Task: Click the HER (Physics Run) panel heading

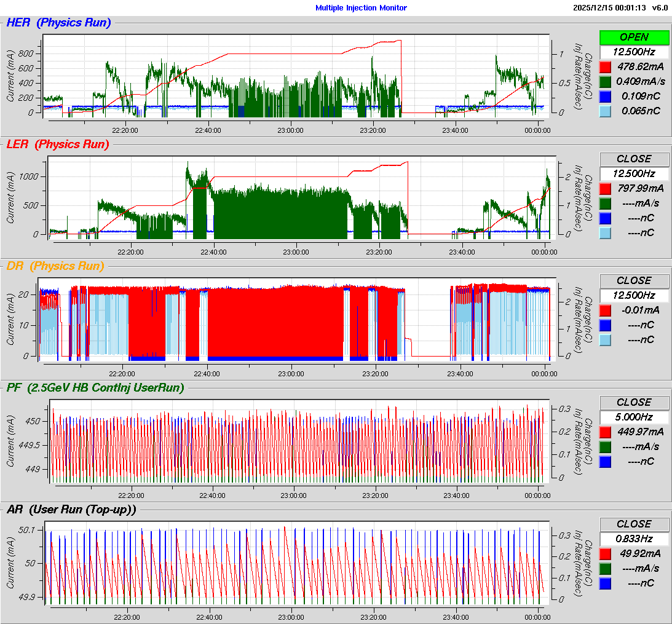Action: [58, 23]
